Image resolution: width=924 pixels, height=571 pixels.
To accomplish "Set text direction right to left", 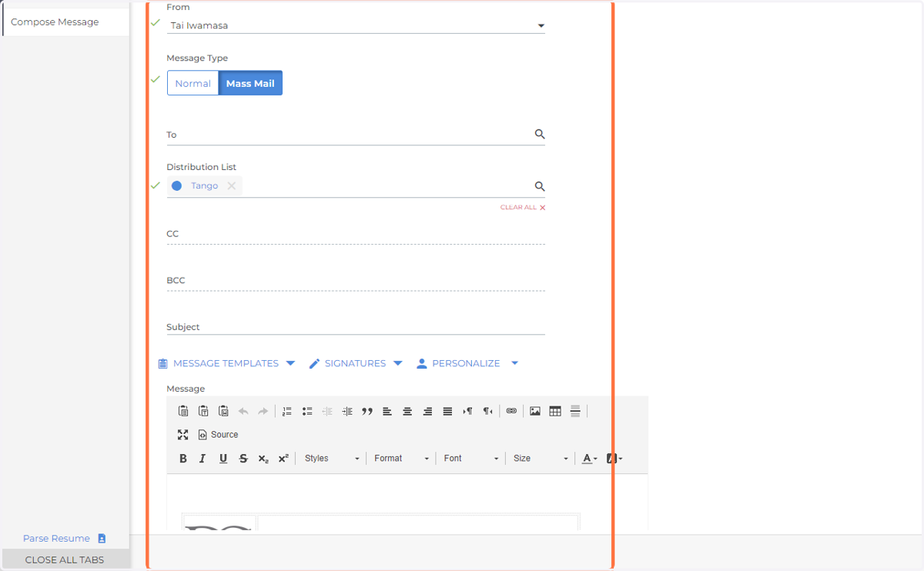I will click(487, 411).
